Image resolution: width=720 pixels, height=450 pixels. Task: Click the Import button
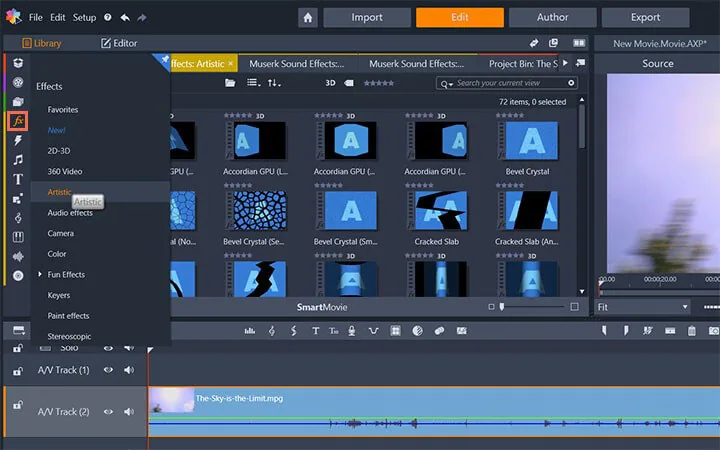pyautogui.click(x=367, y=17)
